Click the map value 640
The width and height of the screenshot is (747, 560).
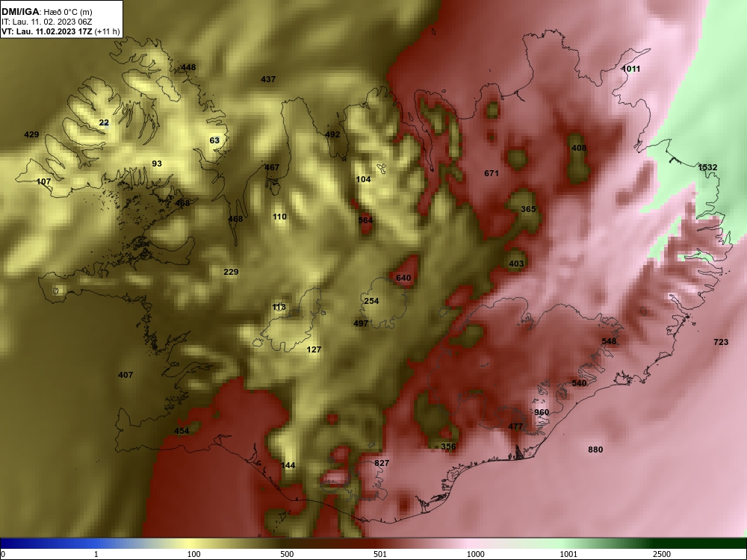403,278
